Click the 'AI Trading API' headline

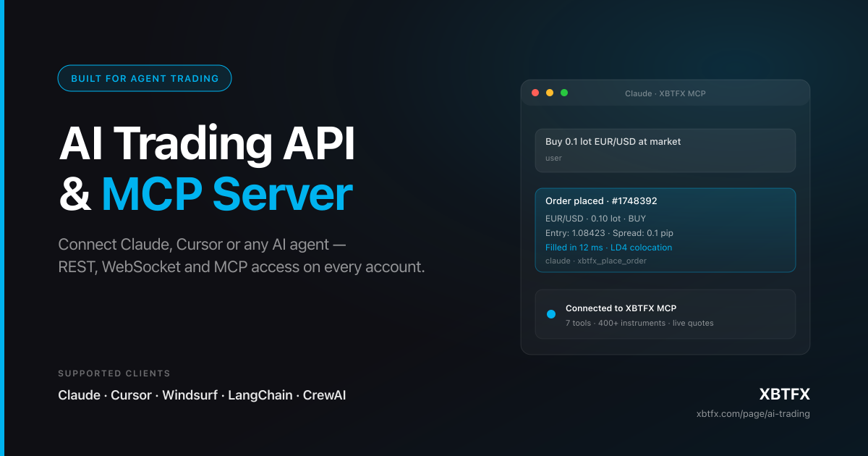pos(207,144)
